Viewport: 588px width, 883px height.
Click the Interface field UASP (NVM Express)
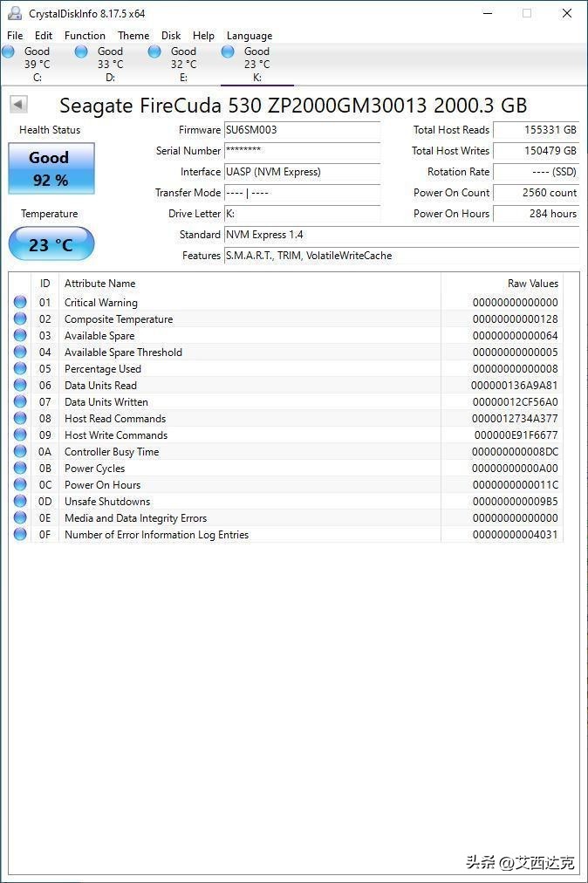click(x=302, y=172)
